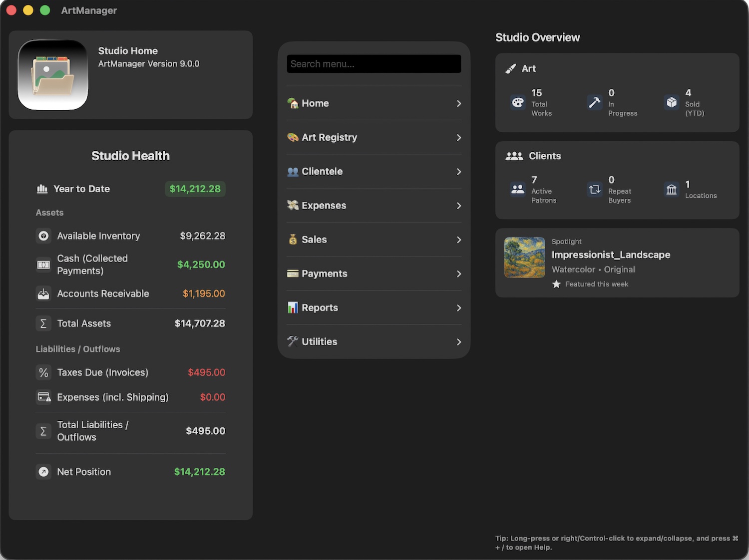Open the Reports menu item
Image resolution: width=749 pixels, height=560 pixels.
tap(320, 308)
